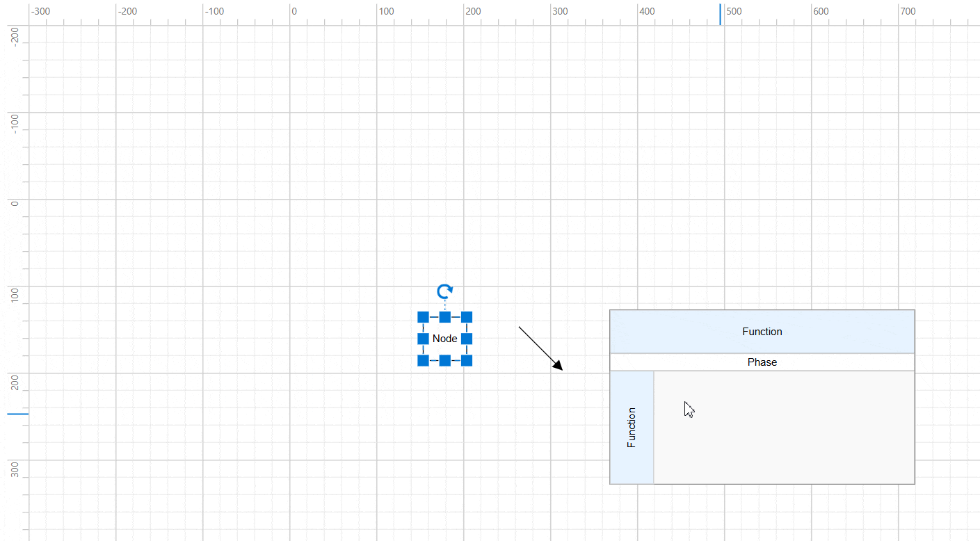Click the bottom-right resize handle of Node
This screenshot has width=980, height=541.
pos(467,360)
